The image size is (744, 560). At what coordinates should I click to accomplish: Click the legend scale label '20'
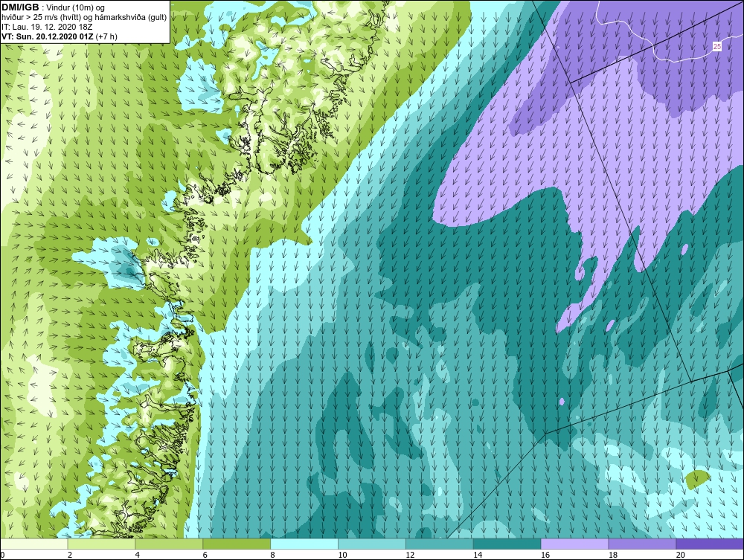680,555
